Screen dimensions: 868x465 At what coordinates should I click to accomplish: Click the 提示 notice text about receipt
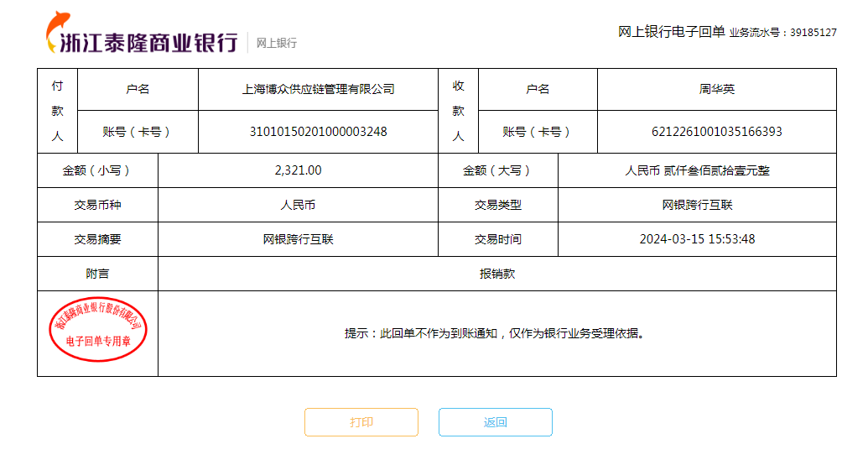(496, 333)
